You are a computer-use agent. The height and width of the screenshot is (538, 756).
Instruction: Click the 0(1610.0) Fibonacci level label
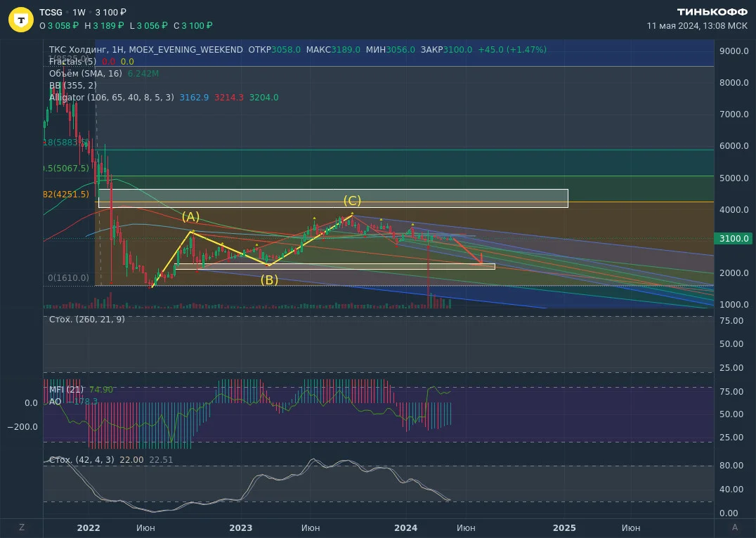68,277
